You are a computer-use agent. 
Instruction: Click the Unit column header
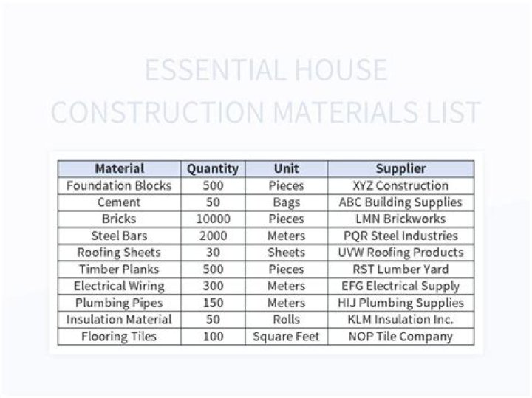286,168
